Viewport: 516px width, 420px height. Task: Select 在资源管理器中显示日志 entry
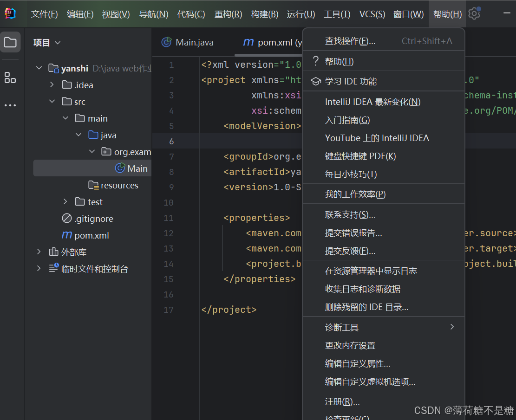click(x=383, y=271)
